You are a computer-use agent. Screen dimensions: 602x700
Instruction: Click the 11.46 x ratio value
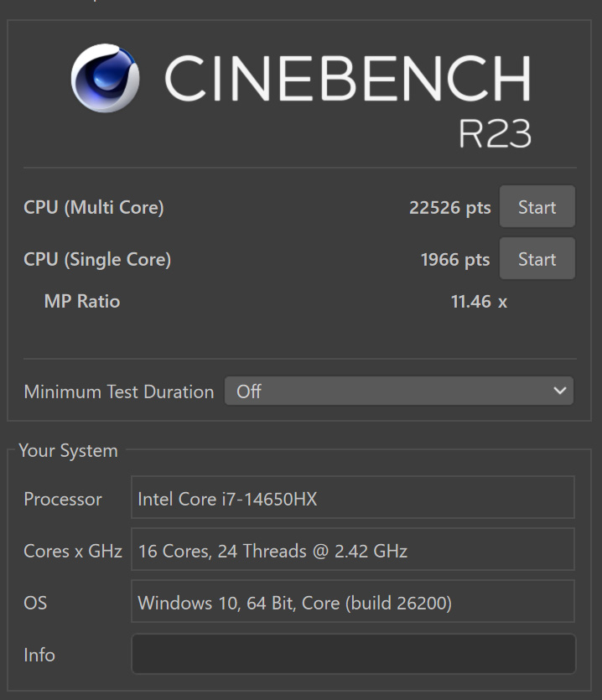(x=479, y=301)
